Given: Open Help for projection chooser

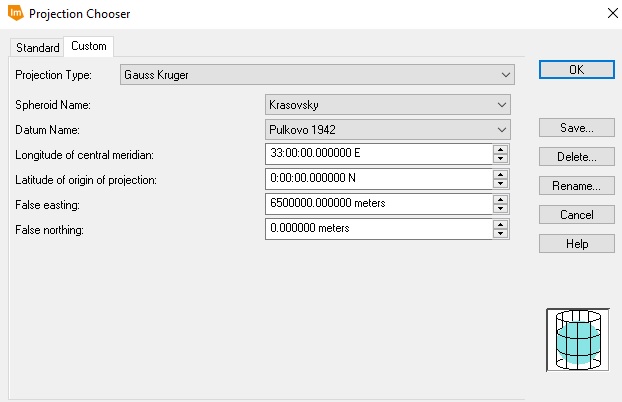Looking at the screenshot, I should pyautogui.click(x=576, y=244).
